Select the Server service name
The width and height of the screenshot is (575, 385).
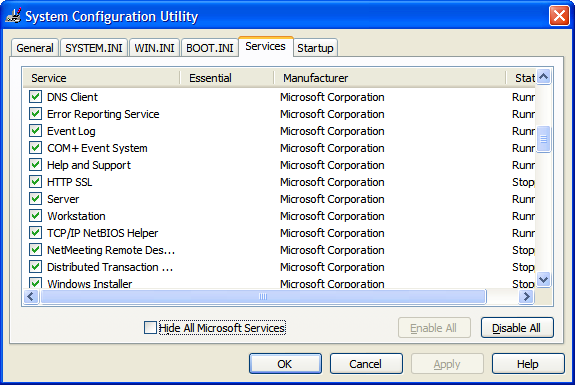(63, 199)
